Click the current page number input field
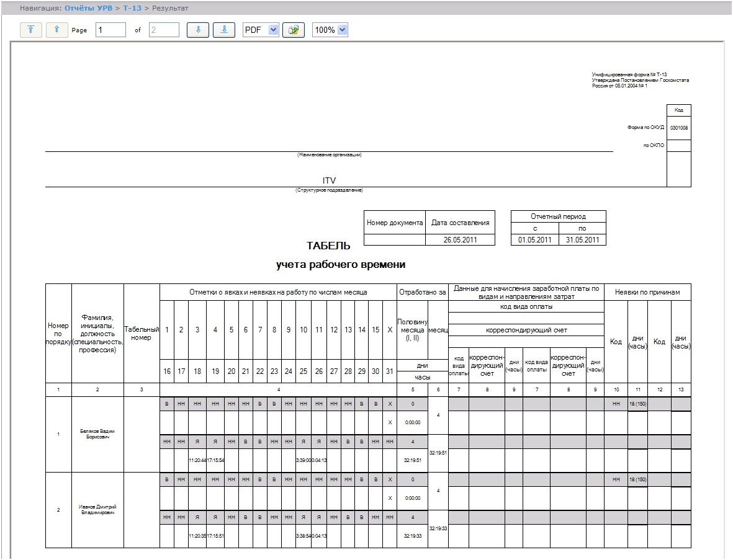Image resolution: width=733 pixels, height=560 pixels. pyautogui.click(x=110, y=30)
